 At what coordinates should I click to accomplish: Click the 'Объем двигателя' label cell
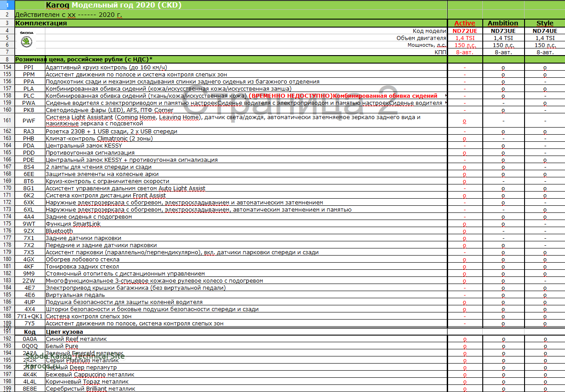coord(246,38)
